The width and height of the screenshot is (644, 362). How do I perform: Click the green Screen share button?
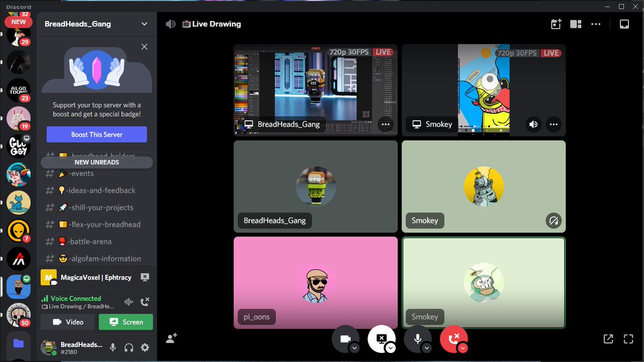pos(126,322)
